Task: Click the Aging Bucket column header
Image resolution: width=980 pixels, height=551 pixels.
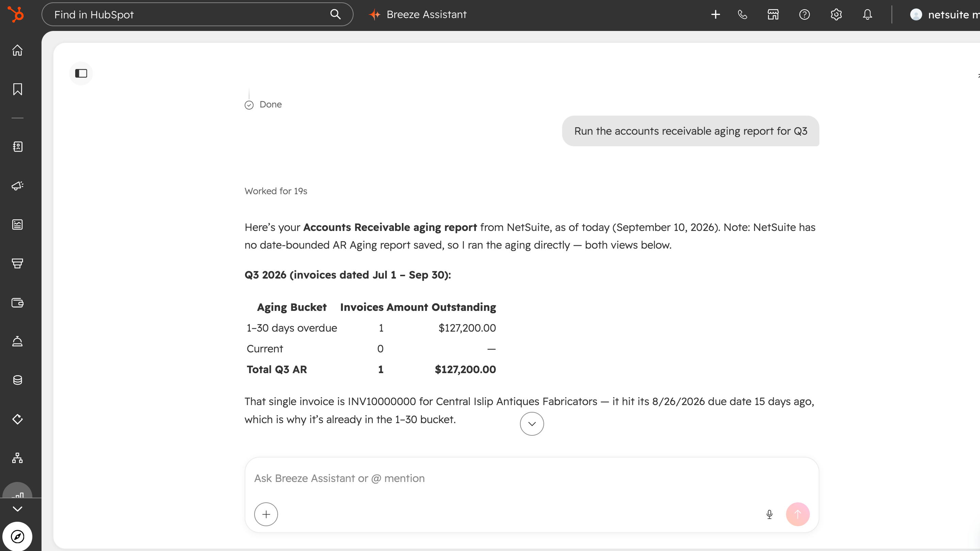Action: [292, 307]
